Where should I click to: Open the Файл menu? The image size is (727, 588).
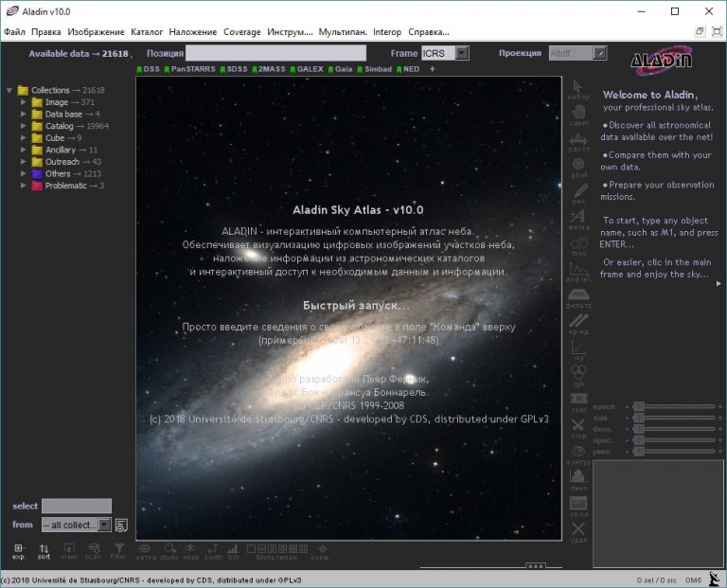point(14,32)
